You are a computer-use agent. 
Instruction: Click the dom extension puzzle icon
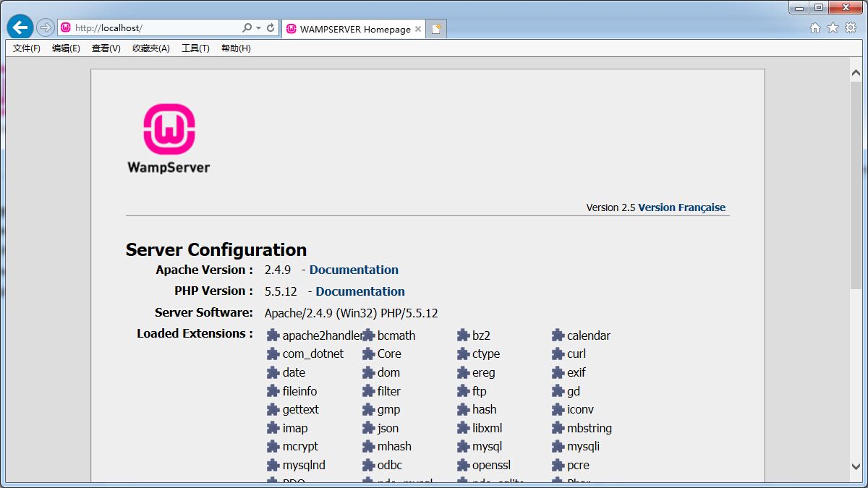368,373
